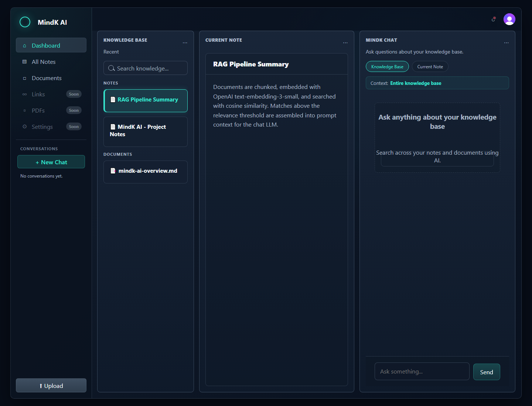532x406 pixels.
Task: Click the NOTES section label
Action: 111,83
